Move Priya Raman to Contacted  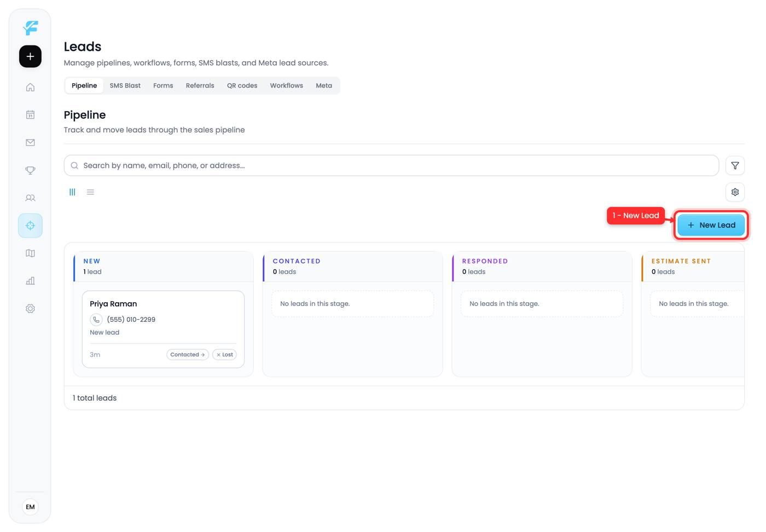[x=187, y=355]
